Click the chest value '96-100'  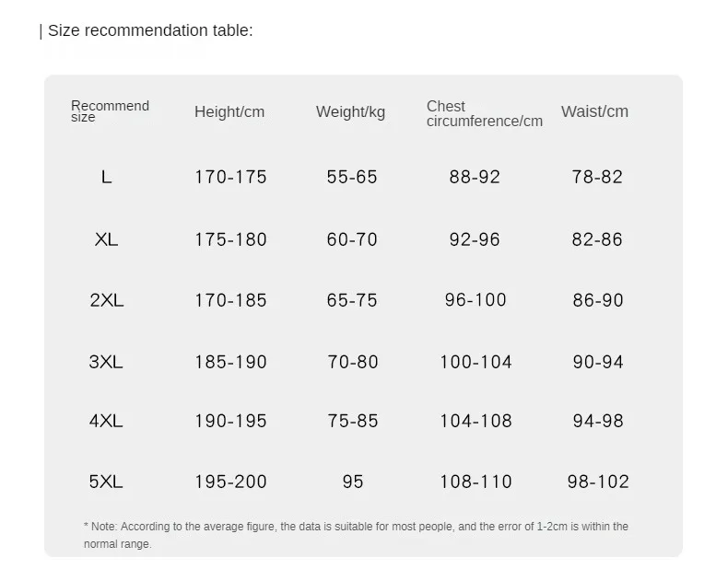pyautogui.click(x=476, y=300)
